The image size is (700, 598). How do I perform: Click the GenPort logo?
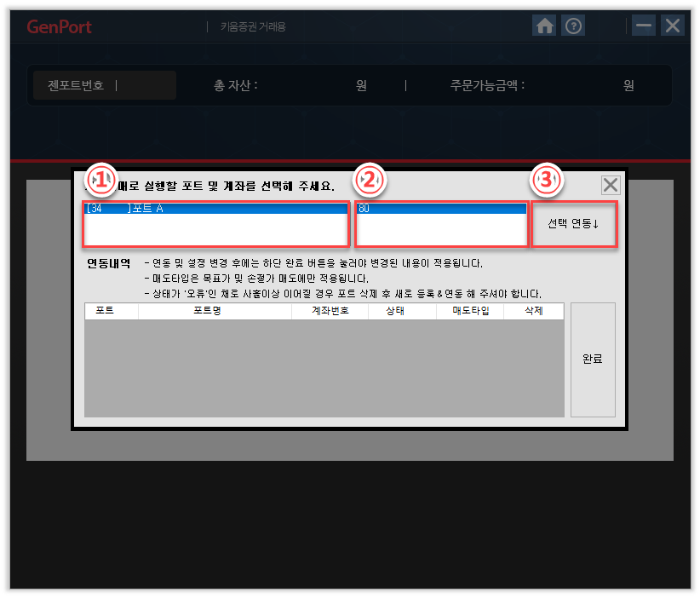[59, 26]
